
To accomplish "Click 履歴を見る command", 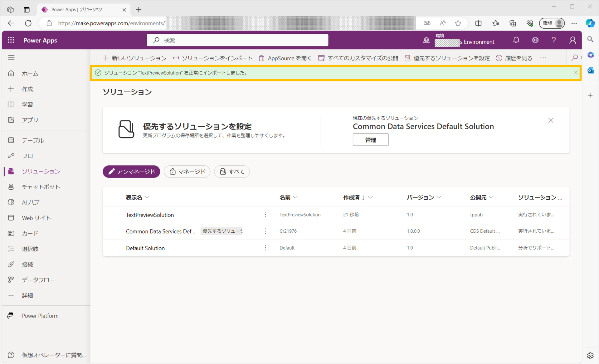I will (514, 58).
